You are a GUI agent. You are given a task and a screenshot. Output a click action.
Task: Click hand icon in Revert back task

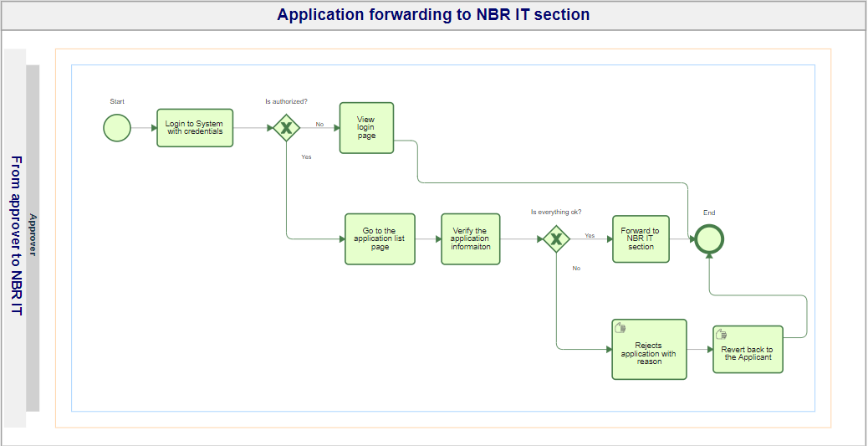(722, 334)
